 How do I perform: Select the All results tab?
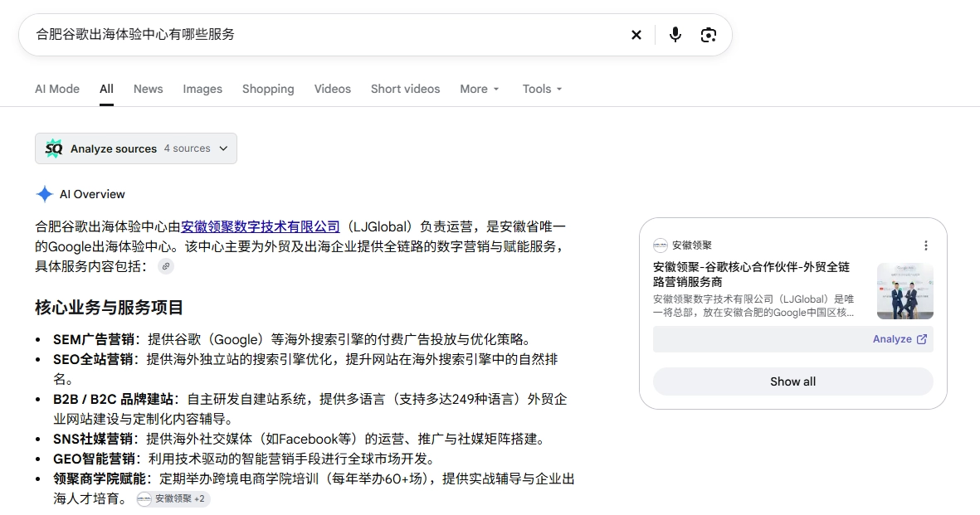[x=106, y=90]
